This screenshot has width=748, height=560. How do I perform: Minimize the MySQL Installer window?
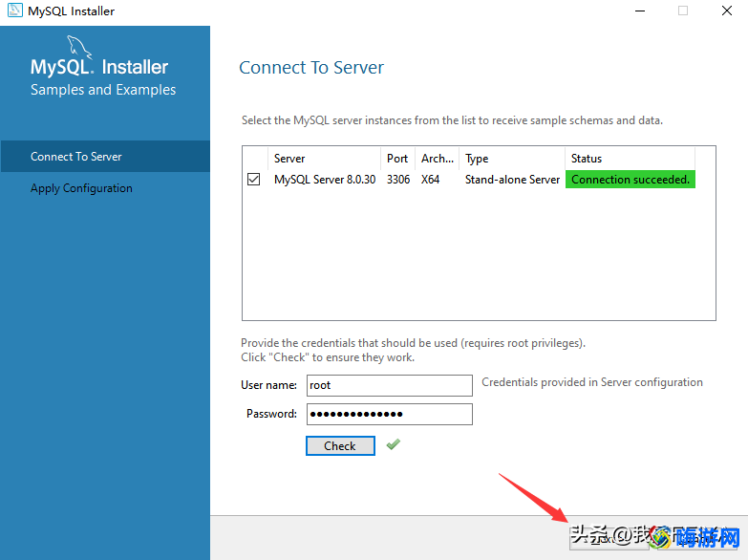640,11
